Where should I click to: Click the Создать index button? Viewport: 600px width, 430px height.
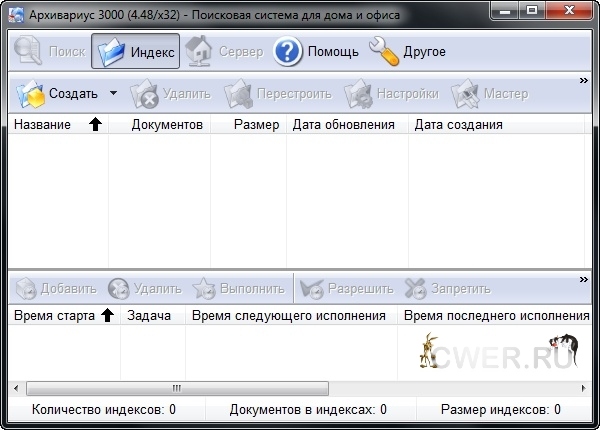[58, 94]
